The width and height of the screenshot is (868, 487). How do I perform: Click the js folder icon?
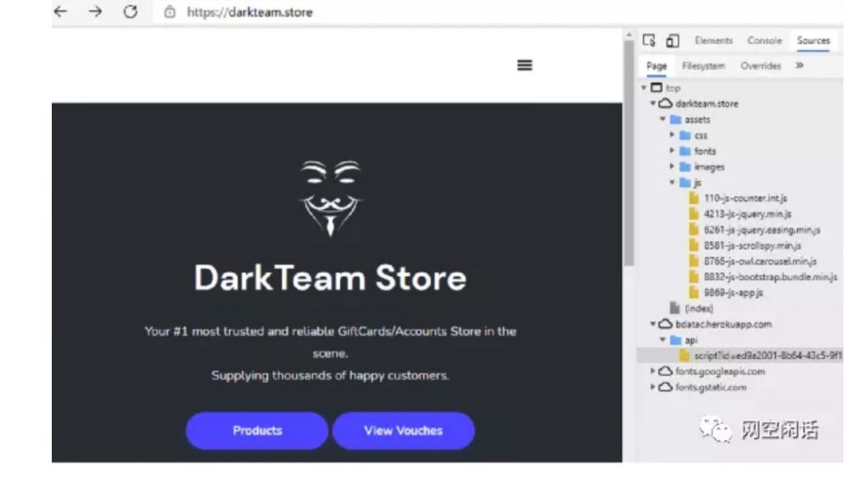coord(685,182)
